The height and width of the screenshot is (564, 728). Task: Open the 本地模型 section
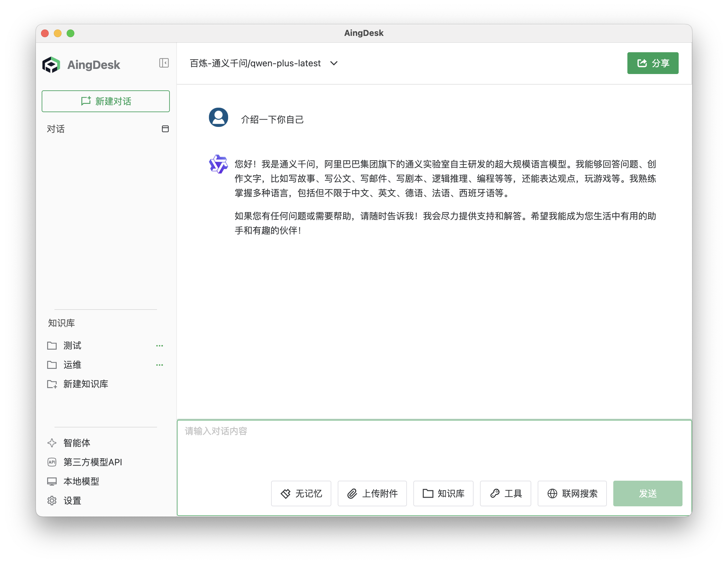click(x=81, y=481)
